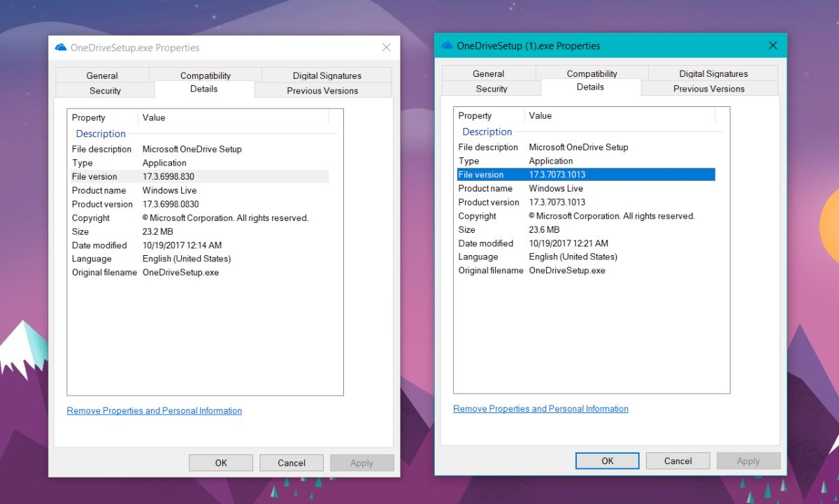Click Property column header in OneDriveSetup.exe Properties
This screenshot has height=504, width=839.
[103, 117]
